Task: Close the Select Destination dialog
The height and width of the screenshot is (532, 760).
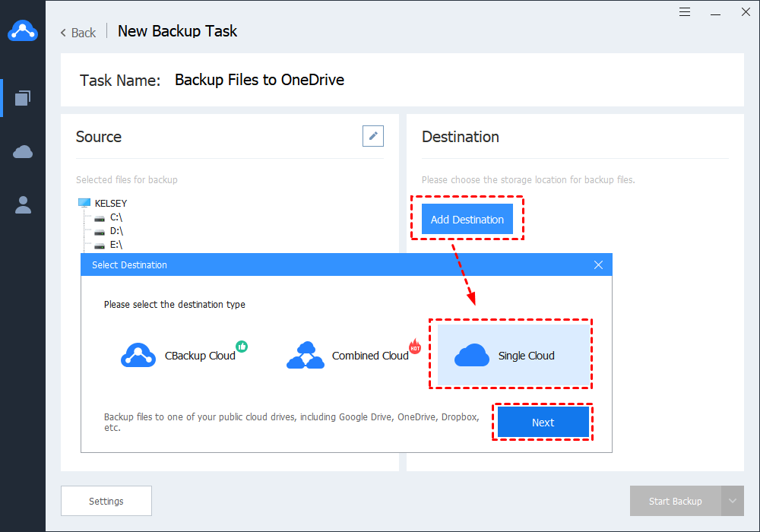Action: pyautogui.click(x=599, y=265)
